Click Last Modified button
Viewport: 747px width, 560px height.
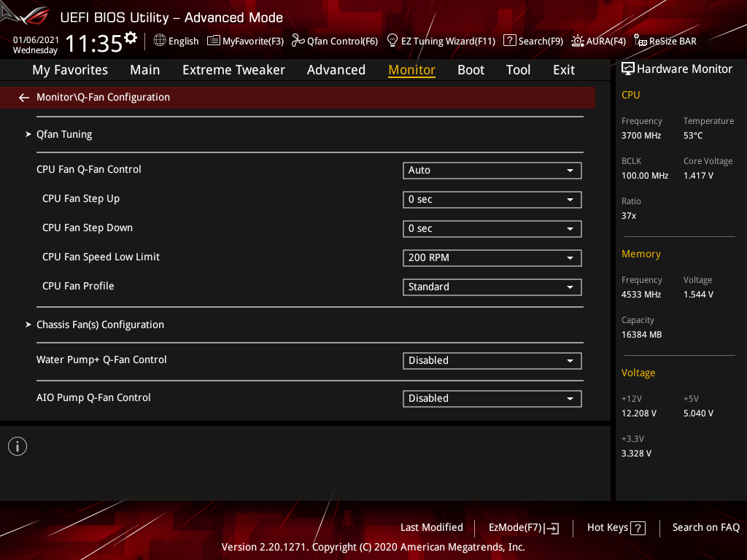pos(432,528)
